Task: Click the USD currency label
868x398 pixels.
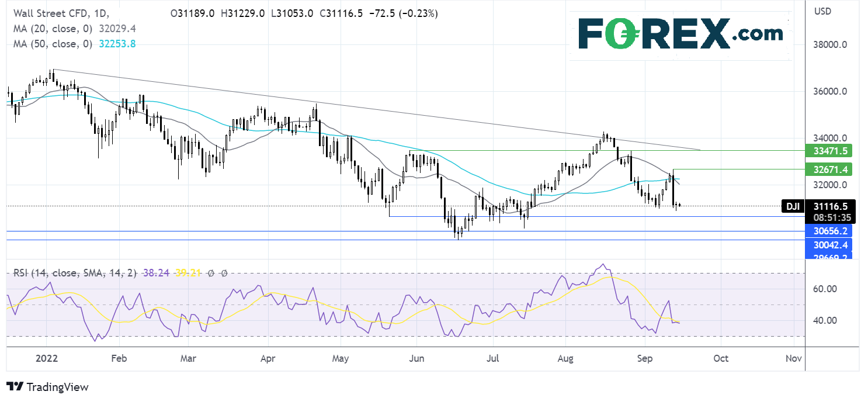Action: 822,11
